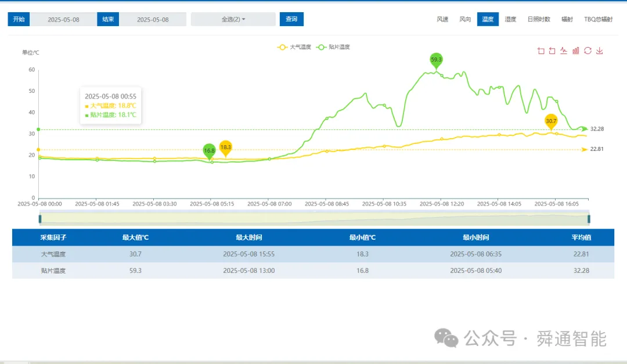Open the 全选(2) dropdown
The height and width of the screenshot is (364, 627).
[x=233, y=19]
